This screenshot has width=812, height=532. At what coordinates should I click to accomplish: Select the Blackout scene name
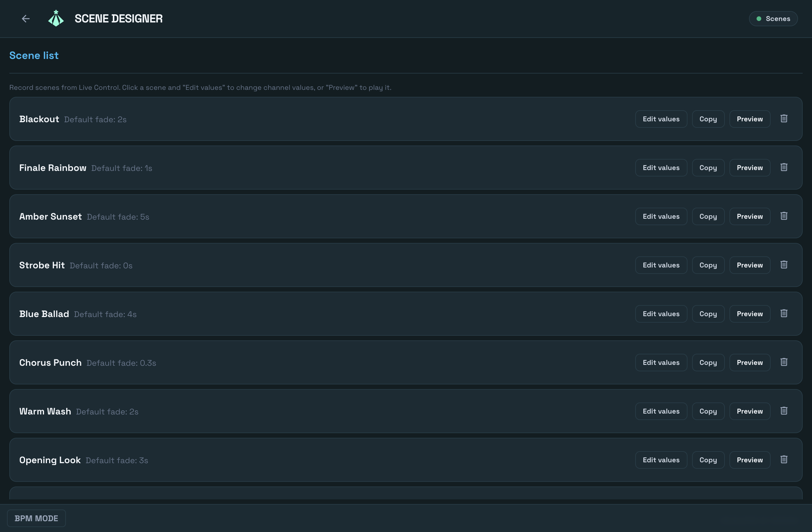point(39,119)
